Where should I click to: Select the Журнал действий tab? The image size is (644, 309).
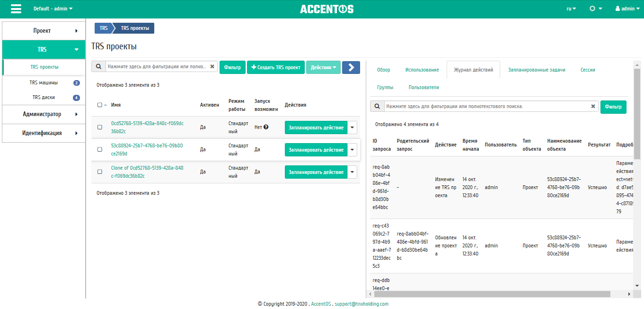(473, 70)
